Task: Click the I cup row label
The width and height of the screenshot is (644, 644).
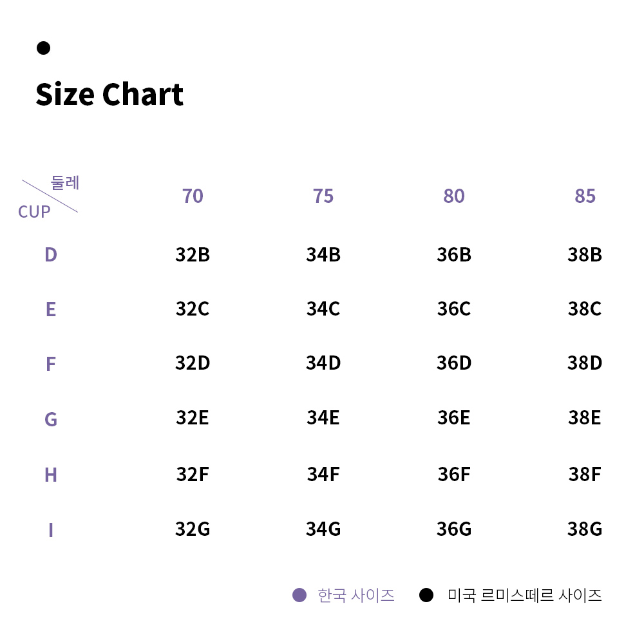Action: 51,530
